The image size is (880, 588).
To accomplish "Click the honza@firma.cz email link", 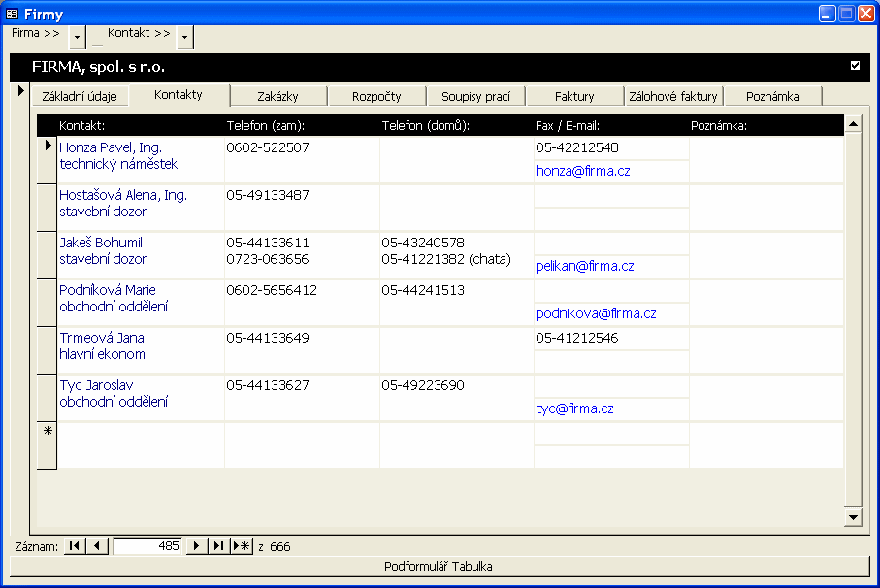I will pos(583,171).
